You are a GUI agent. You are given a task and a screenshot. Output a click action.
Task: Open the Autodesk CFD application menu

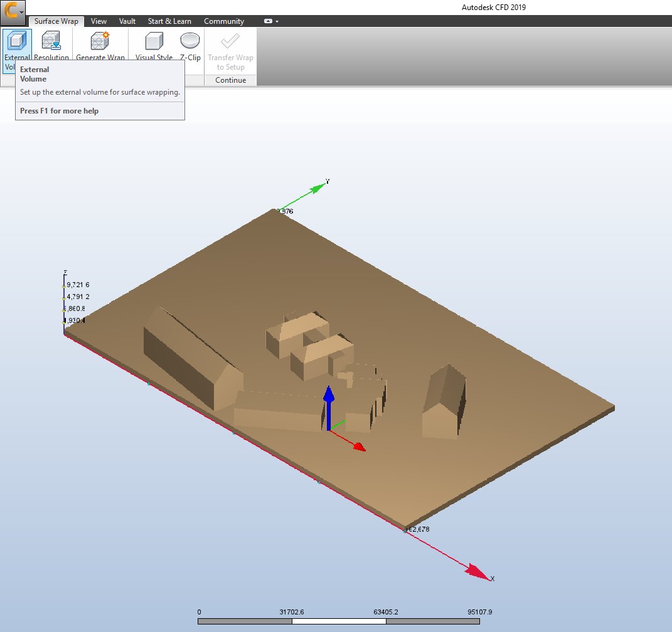(13, 12)
